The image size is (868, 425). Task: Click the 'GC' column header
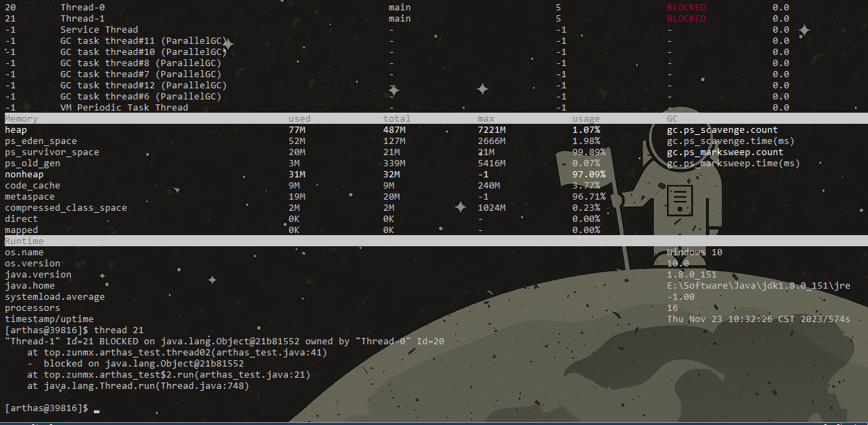673,119
